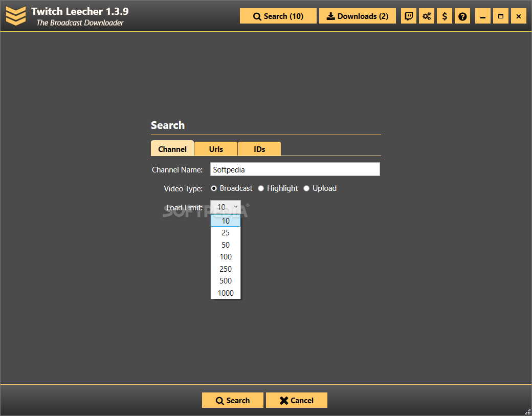Choose 50 in Load Limit list

[226, 245]
